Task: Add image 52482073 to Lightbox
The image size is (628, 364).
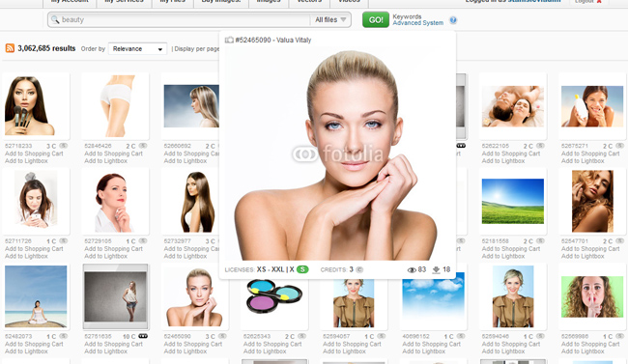Action: (26, 351)
